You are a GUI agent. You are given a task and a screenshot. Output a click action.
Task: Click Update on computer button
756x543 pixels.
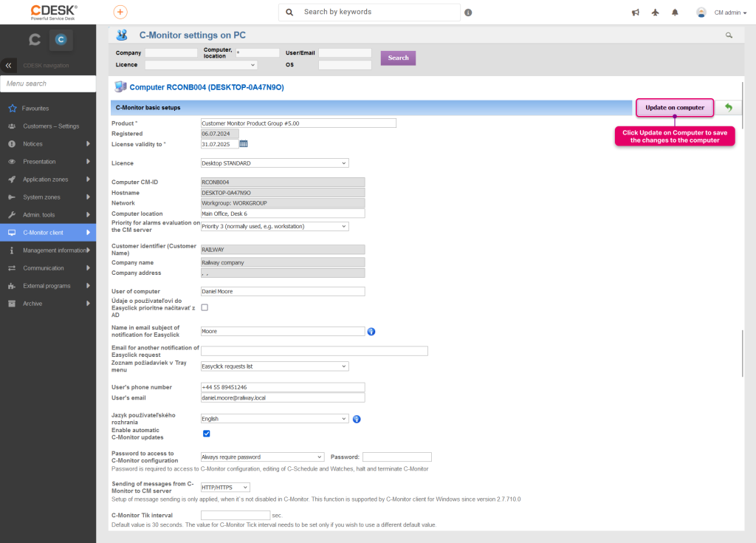click(675, 108)
